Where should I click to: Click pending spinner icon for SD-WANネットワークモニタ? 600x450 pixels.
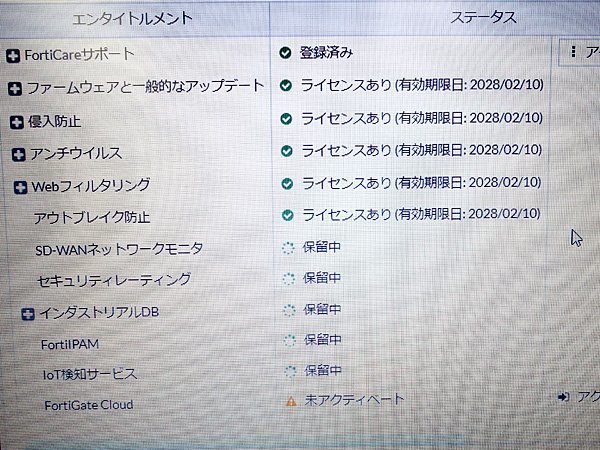click(288, 248)
